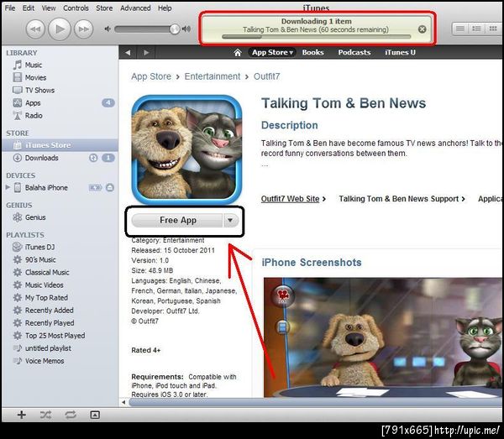Open the iTunes DJ playlist

point(60,247)
